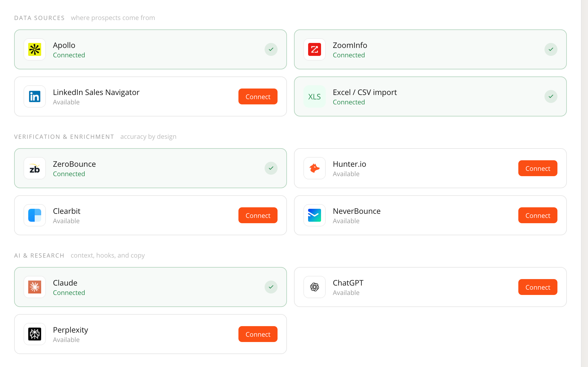This screenshot has width=588, height=367.
Task: Click ZoomInfo's connected checkmark
Action: pos(551,49)
